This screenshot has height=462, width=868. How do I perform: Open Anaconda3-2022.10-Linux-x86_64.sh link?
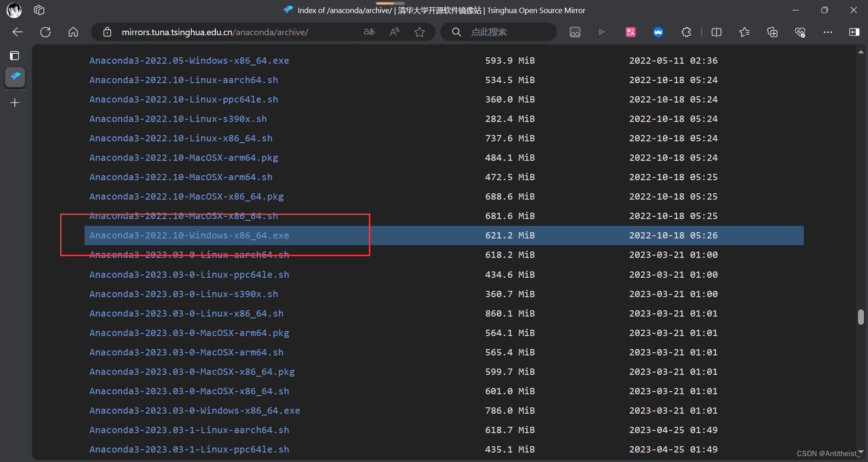181,138
